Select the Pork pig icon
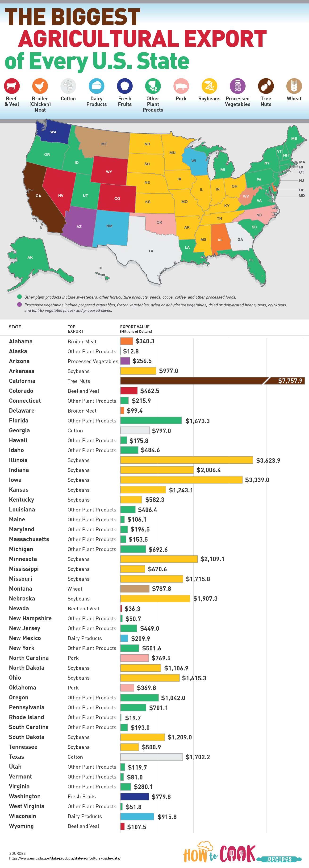Screen dimensions: 309x868 (181, 86)
